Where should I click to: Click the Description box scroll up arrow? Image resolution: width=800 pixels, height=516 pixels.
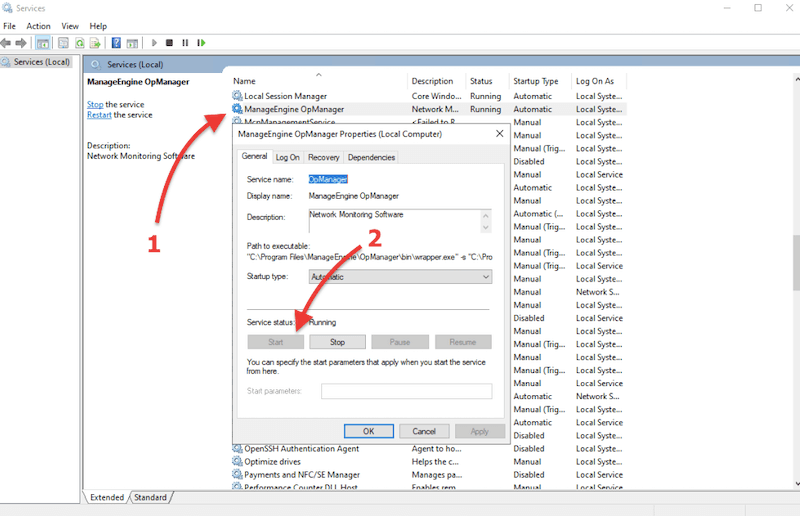click(x=486, y=215)
